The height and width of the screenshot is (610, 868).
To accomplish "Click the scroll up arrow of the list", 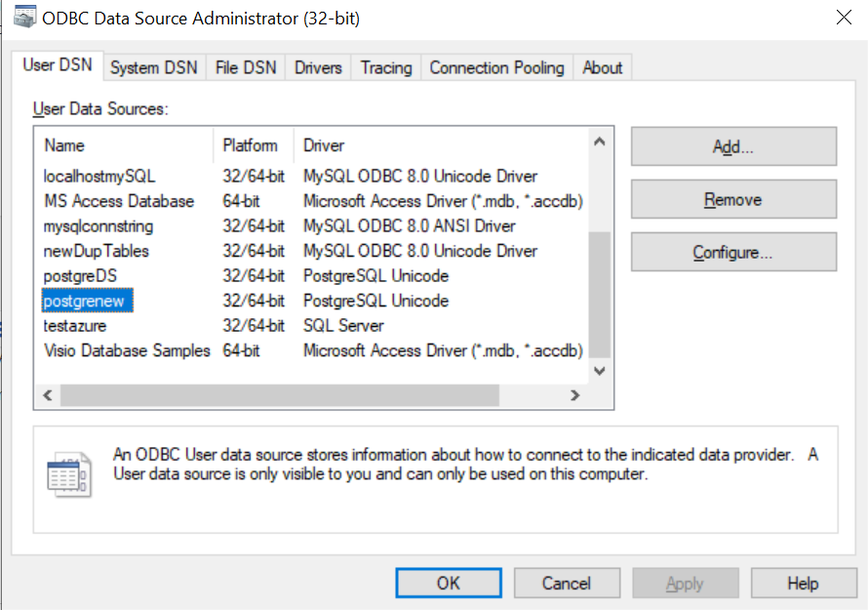I will 600,142.
